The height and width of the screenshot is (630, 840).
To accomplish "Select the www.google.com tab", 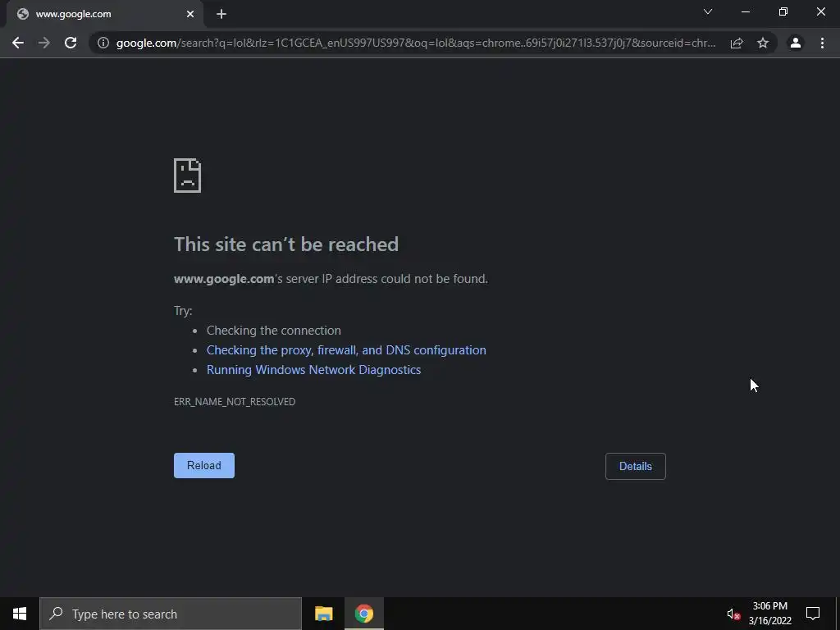I will (105, 14).
